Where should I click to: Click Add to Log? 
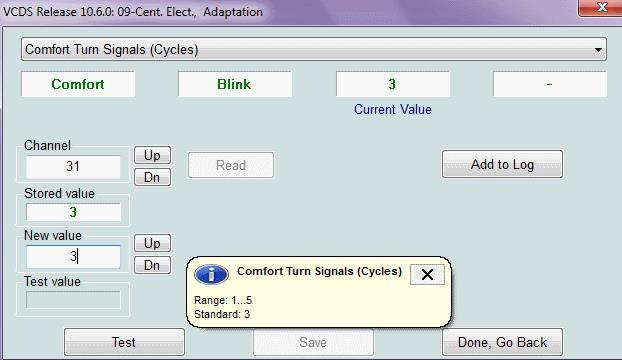(502, 164)
